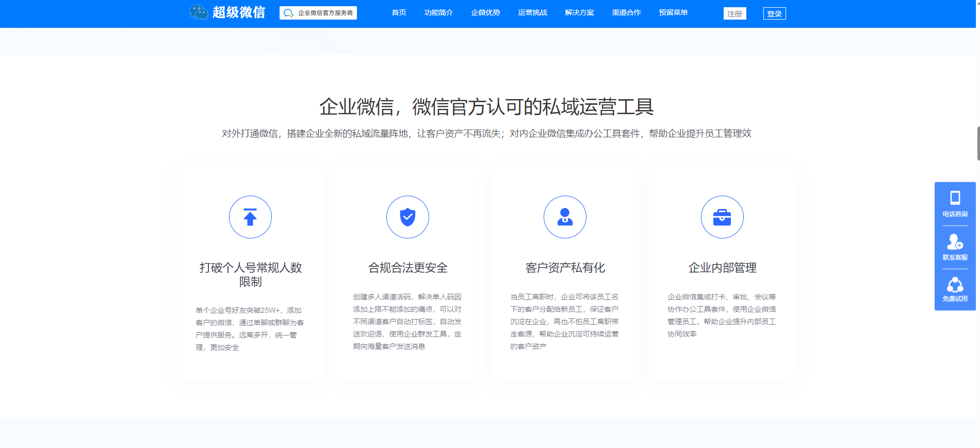
Task: Select 企微优势 navigation item
Action: tap(485, 13)
